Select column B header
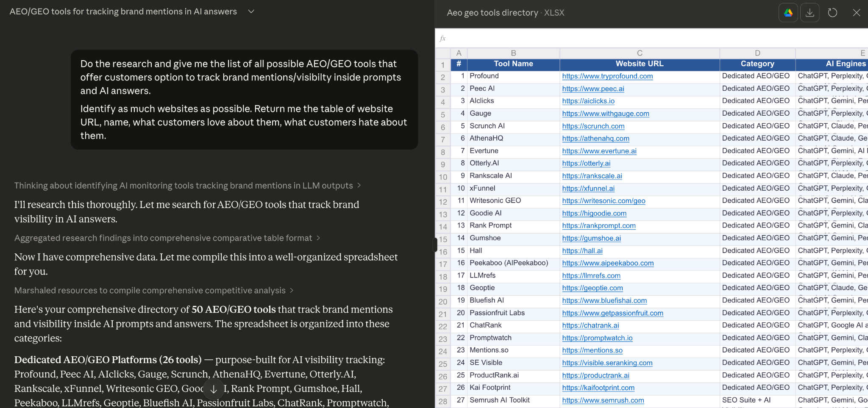Image resolution: width=868 pixels, height=408 pixels. [x=513, y=53]
